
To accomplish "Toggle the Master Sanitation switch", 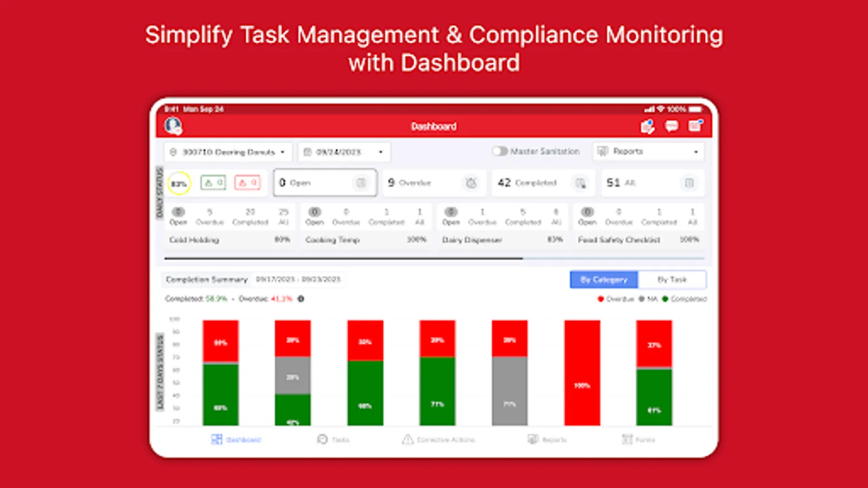I will [x=500, y=151].
